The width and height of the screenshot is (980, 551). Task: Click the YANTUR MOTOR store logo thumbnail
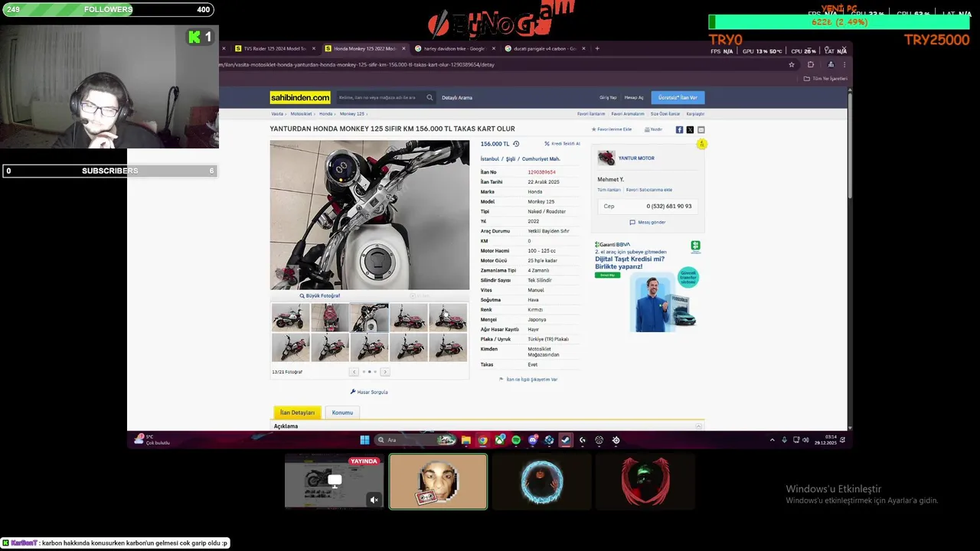606,158
